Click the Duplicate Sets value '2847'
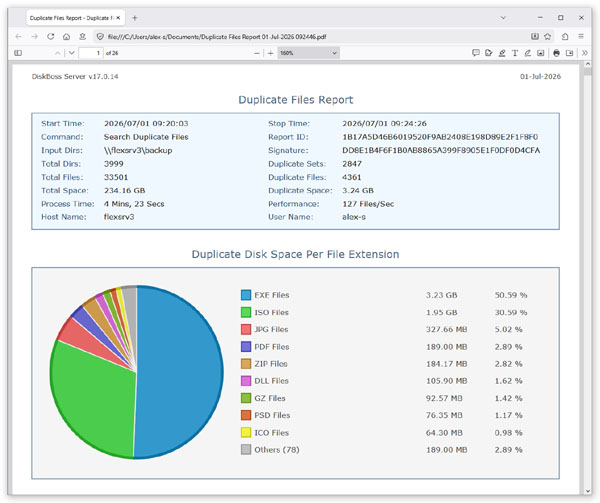The height and width of the screenshot is (503, 600). (x=352, y=164)
